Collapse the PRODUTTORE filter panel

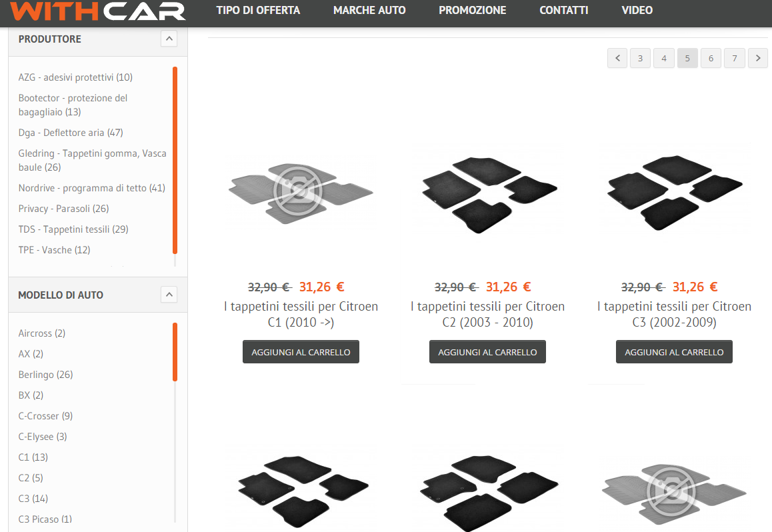coord(169,39)
